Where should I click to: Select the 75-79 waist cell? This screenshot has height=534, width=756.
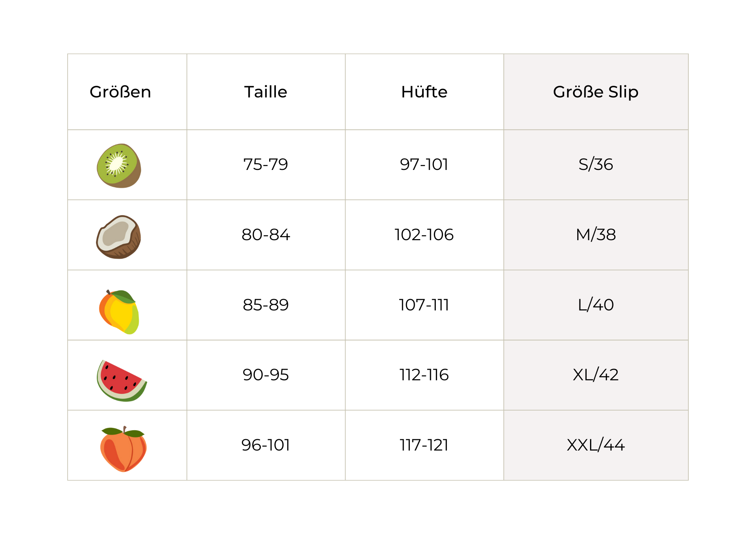click(x=266, y=165)
